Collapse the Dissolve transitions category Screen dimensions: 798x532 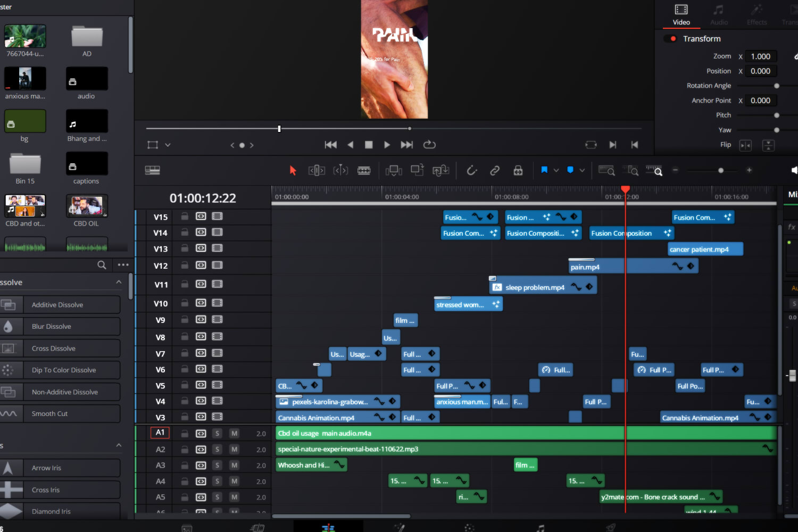click(119, 282)
